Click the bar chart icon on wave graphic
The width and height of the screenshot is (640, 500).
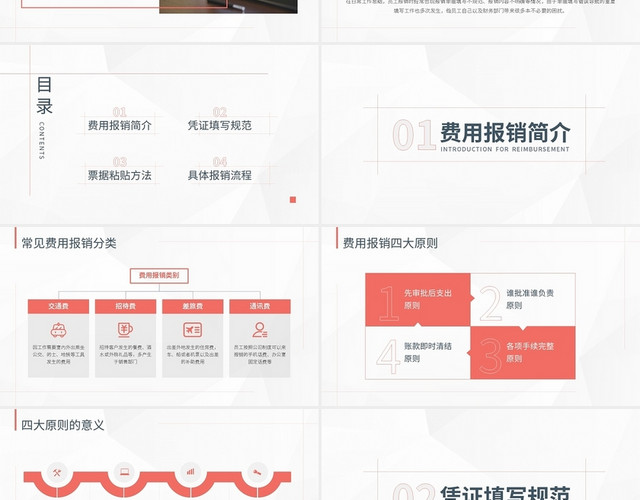(191, 472)
